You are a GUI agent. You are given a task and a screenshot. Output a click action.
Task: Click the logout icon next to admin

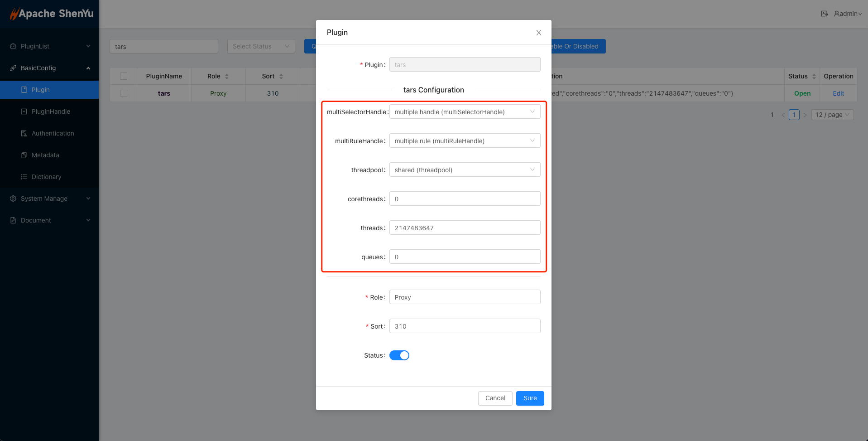[x=824, y=14]
